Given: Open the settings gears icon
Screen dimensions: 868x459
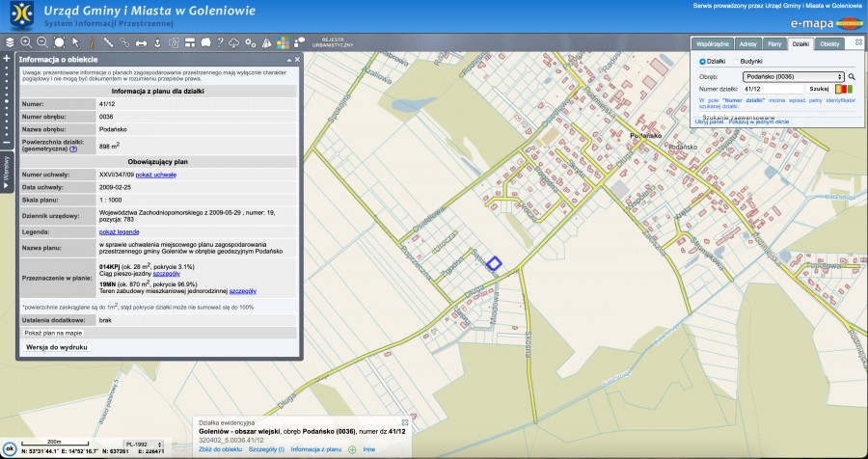Looking at the screenshot, I should (x=251, y=42).
